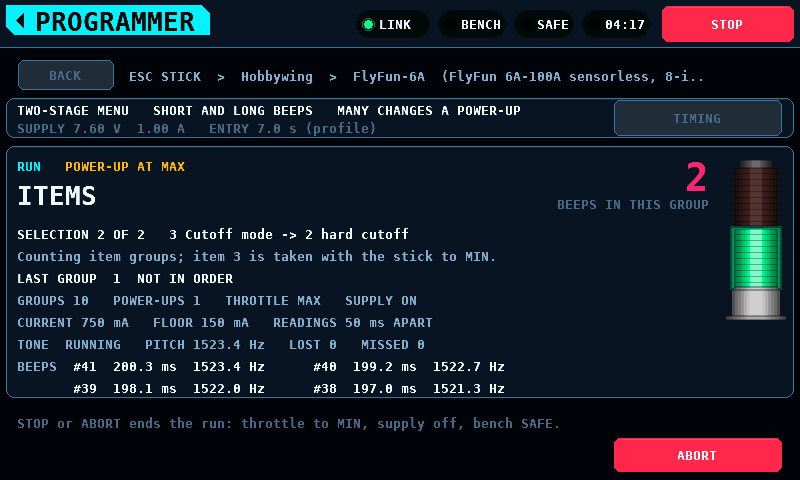
Task: Click POWER-UPS 1 value
Action: pyautogui.click(x=157, y=300)
